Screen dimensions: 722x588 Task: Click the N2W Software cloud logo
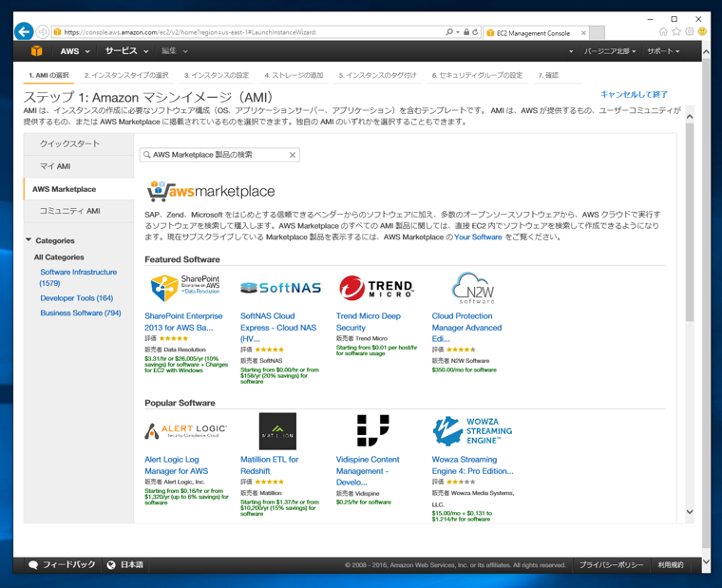[x=474, y=288]
